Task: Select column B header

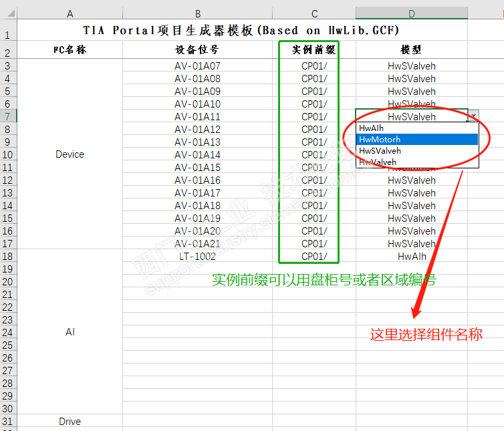Action: click(197, 13)
